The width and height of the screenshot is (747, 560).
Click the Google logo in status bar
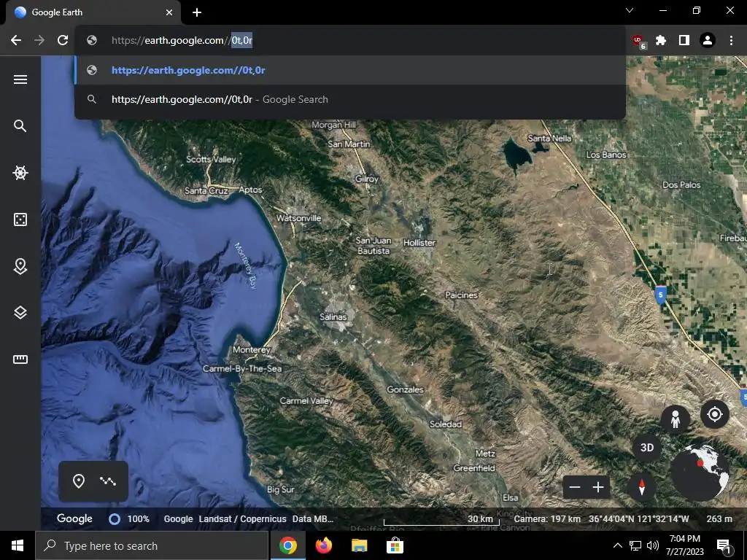click(74, 518)
